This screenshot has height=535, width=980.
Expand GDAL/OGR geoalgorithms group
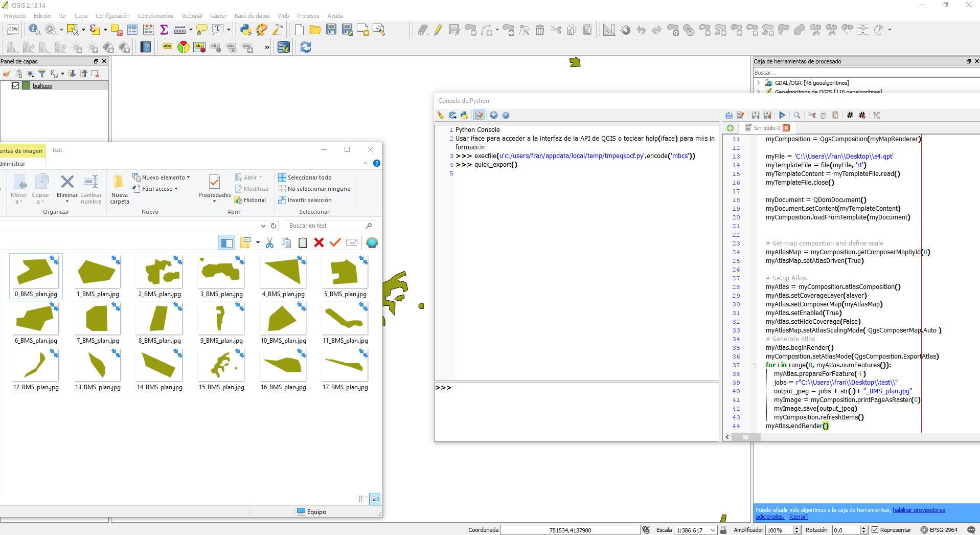coord(758,82)
